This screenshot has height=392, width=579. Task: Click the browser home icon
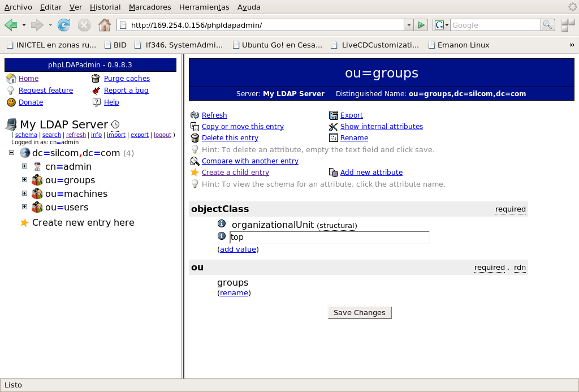point(104,25)
